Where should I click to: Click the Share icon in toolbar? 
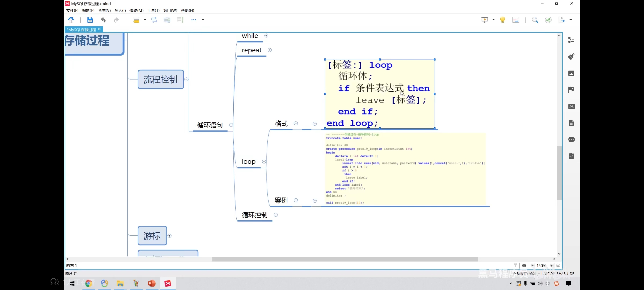548,20
